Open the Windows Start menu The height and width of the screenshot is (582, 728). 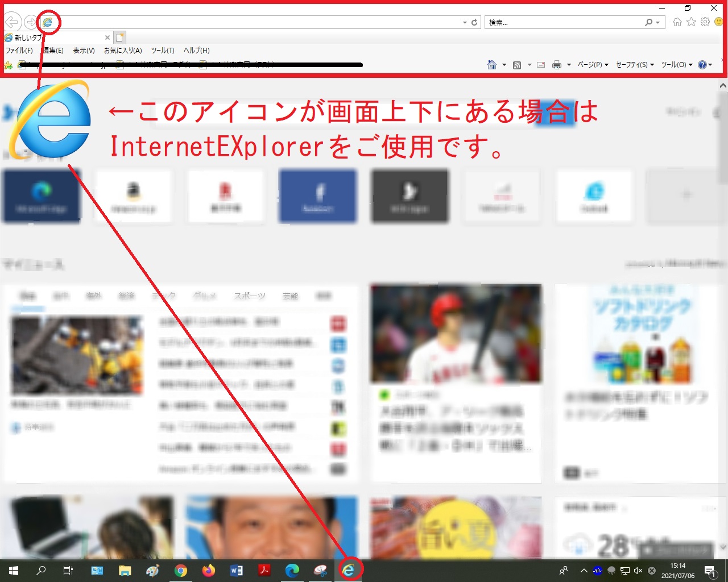14,570
